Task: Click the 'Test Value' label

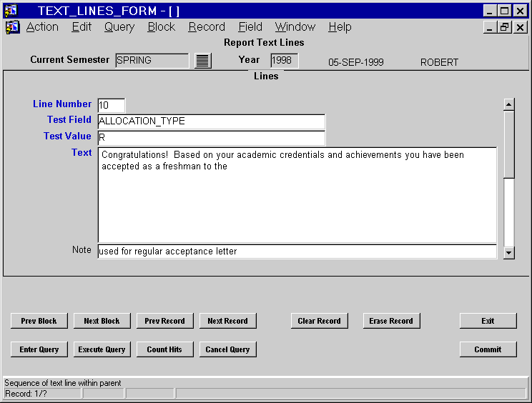Action: 67,136
